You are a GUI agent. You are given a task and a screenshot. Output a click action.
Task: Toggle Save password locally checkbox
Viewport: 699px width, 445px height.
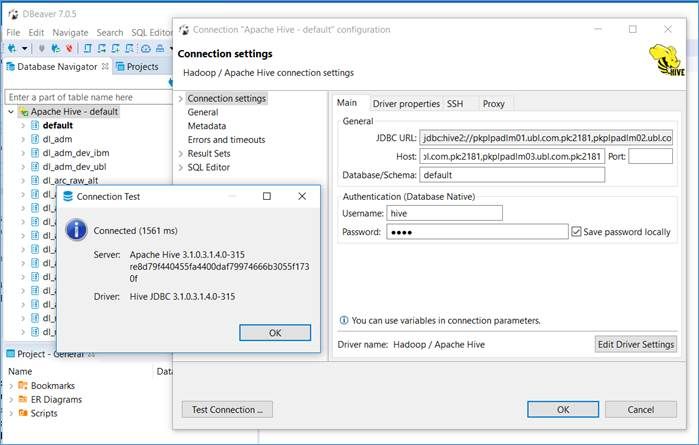[x=576, y=232]
